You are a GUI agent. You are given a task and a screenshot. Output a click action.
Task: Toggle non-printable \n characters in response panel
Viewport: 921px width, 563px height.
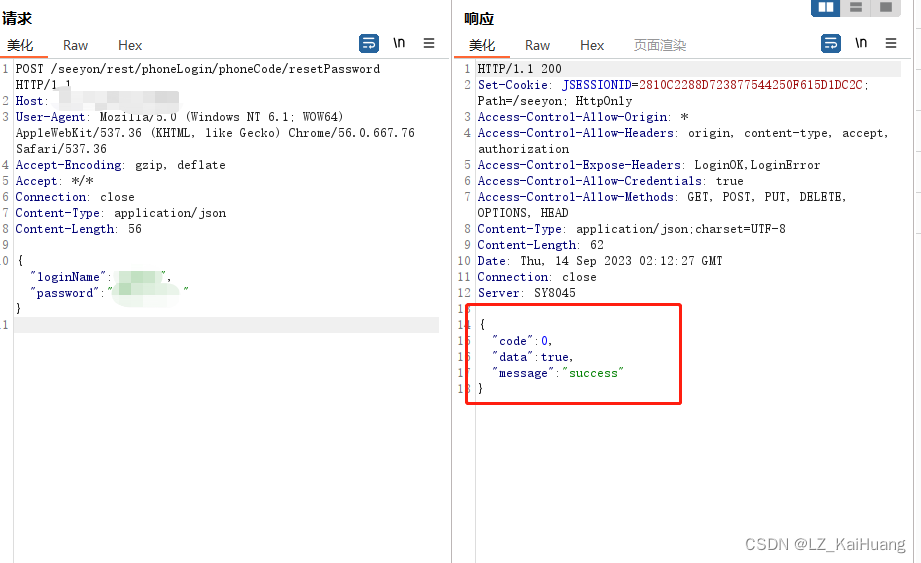pyautogui.click(x=861, y=43)
